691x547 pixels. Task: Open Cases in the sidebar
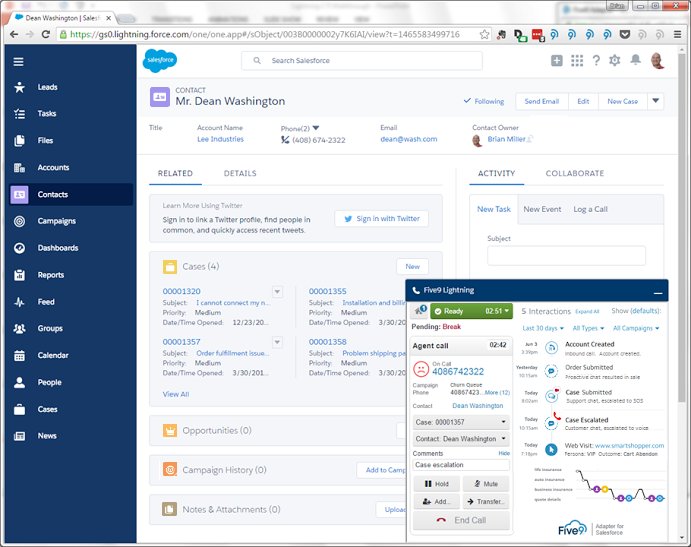47,409
